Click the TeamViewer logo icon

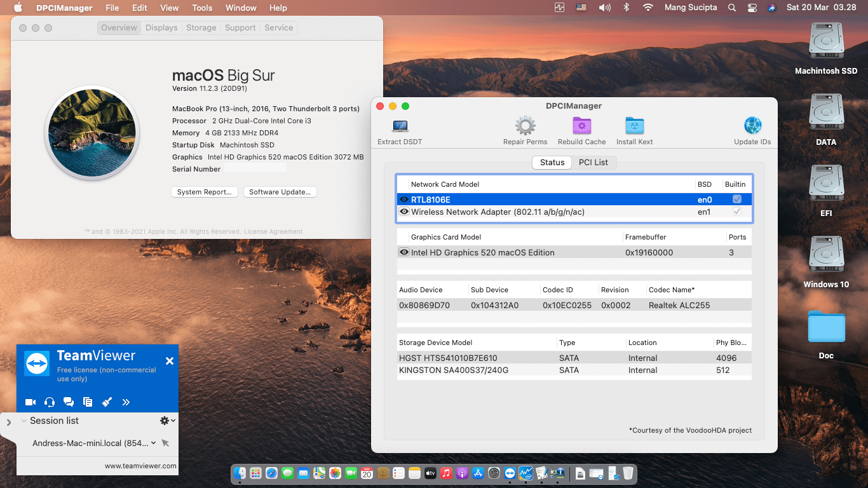click(x=37, y=363)
